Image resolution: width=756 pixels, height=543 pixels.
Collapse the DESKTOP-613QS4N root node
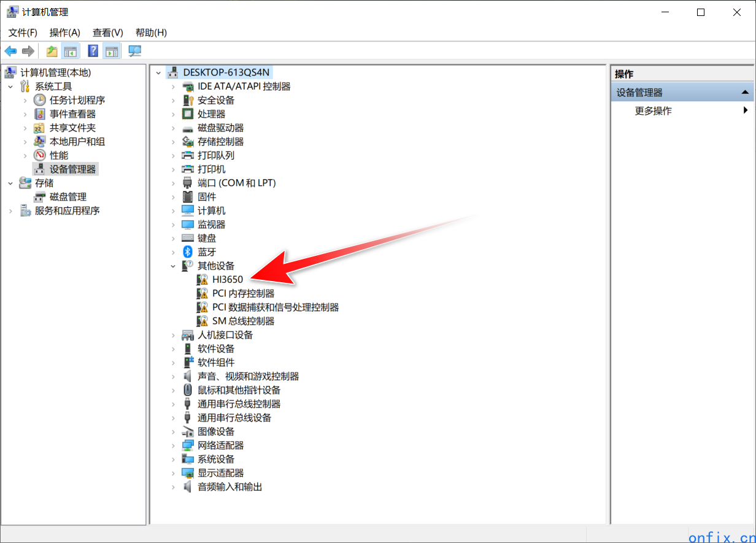pos(159,72)
